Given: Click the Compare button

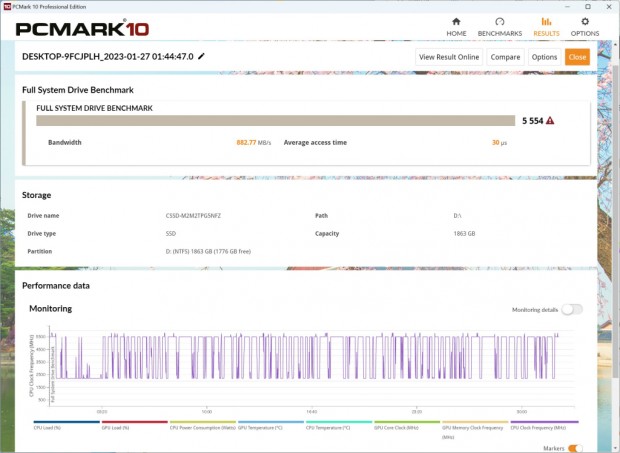Looking at the screenshot, I should [x=505, y=57].
